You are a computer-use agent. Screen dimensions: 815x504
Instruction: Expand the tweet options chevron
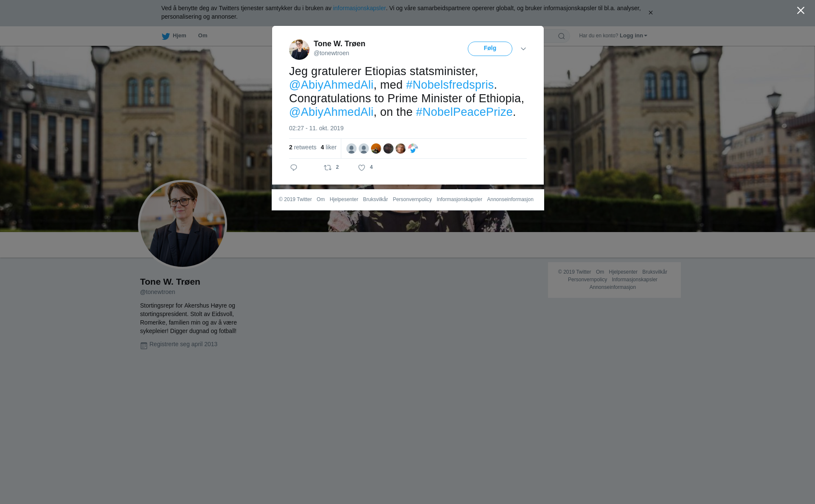point(523,49)
